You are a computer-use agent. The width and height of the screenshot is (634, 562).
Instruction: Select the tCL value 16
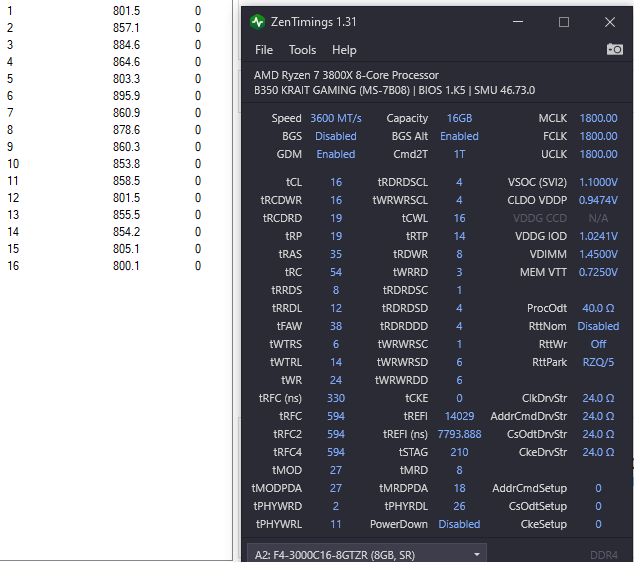click(336, 182)
